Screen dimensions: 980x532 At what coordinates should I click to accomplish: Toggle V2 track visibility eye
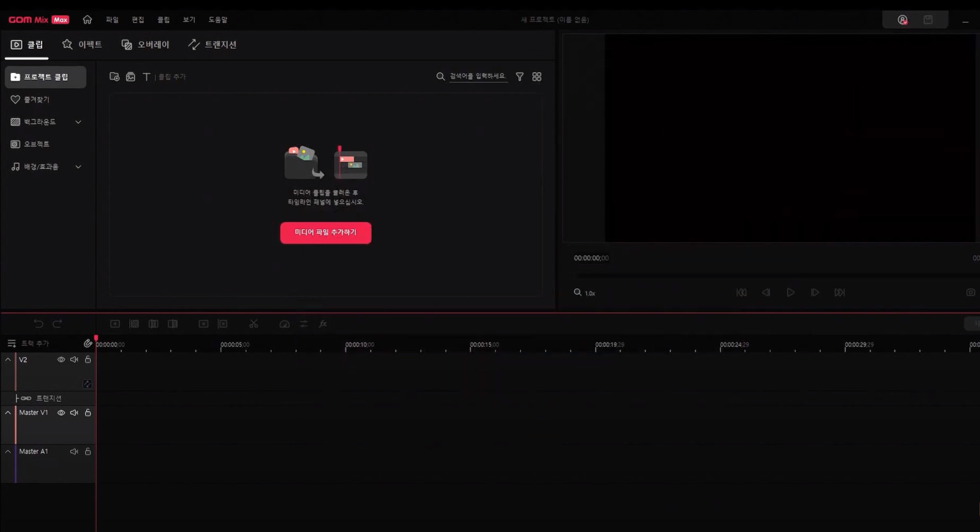61,360
